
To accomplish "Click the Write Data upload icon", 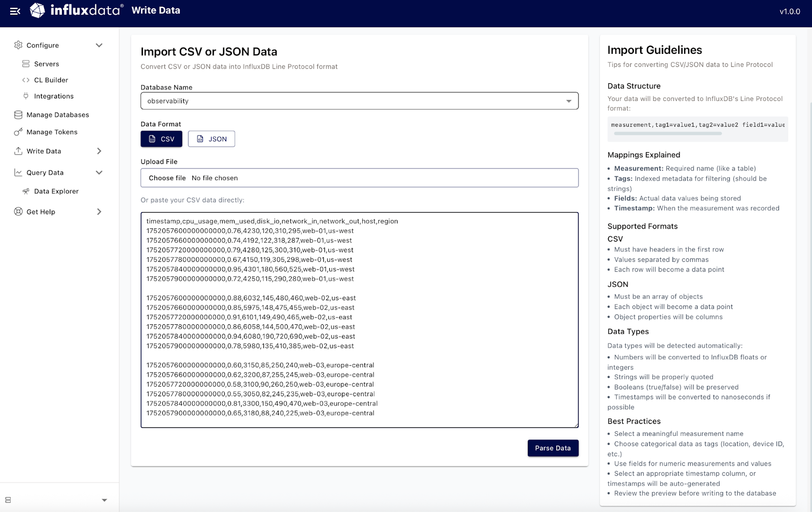I will pyautogui.click(x=18, y=151).
